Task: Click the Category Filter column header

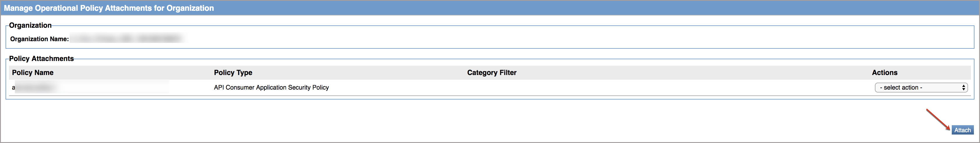Action: 491,72
